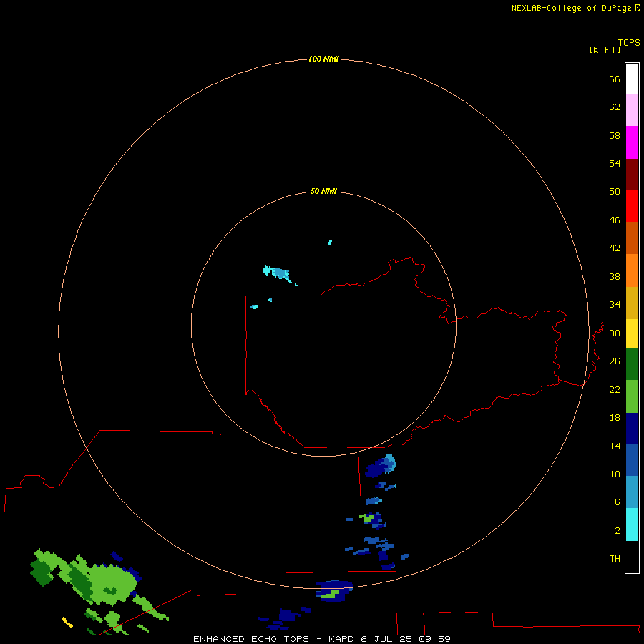Click the "66" legend value
Image resolution: width=644 pixels, height=644 pixels.
pyautogui.click(x=615, y=79)
